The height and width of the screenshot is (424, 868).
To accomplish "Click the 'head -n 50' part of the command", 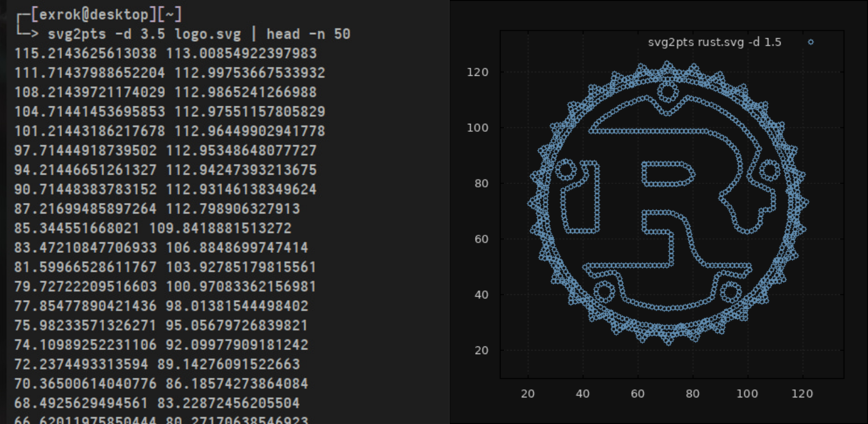I will click(x=308, y=34).
